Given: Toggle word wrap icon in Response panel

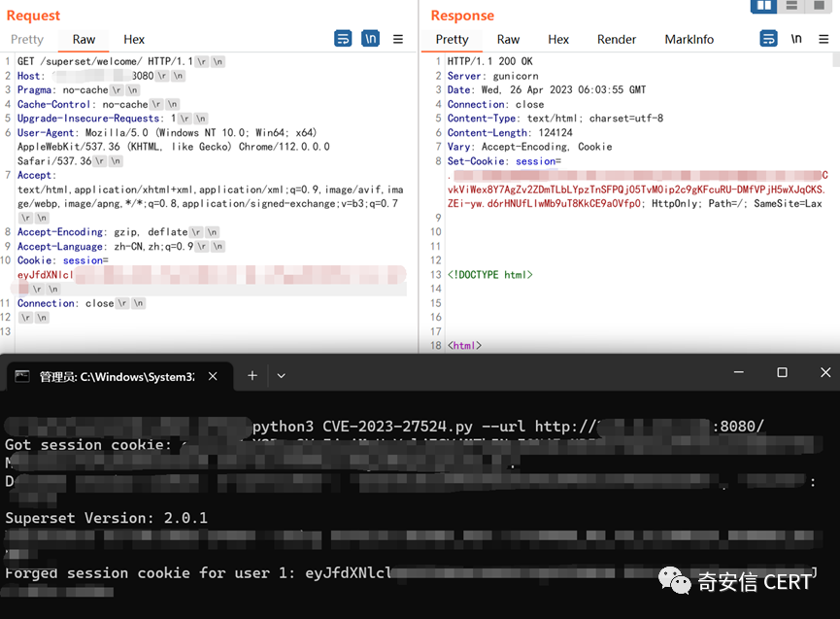Looking at the screenshot, I should [x=769, y=39].
